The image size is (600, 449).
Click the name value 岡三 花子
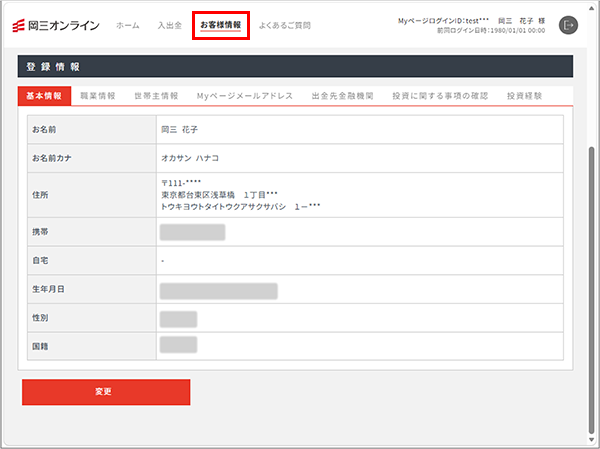(x=179, y=130)
